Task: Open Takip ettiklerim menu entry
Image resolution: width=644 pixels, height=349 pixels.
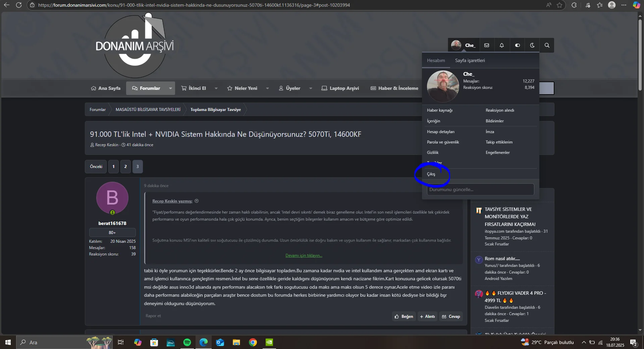Action: (499, 142)
